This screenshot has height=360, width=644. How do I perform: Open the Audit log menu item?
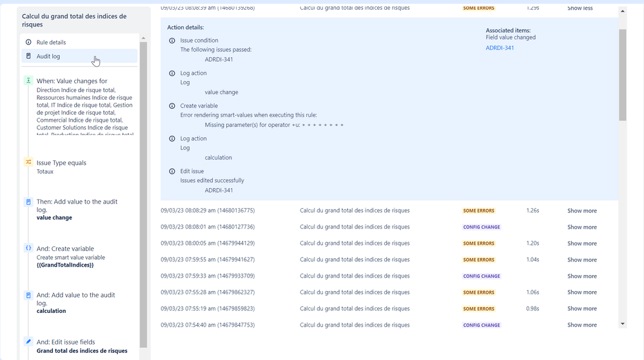(x=79, y=56)
